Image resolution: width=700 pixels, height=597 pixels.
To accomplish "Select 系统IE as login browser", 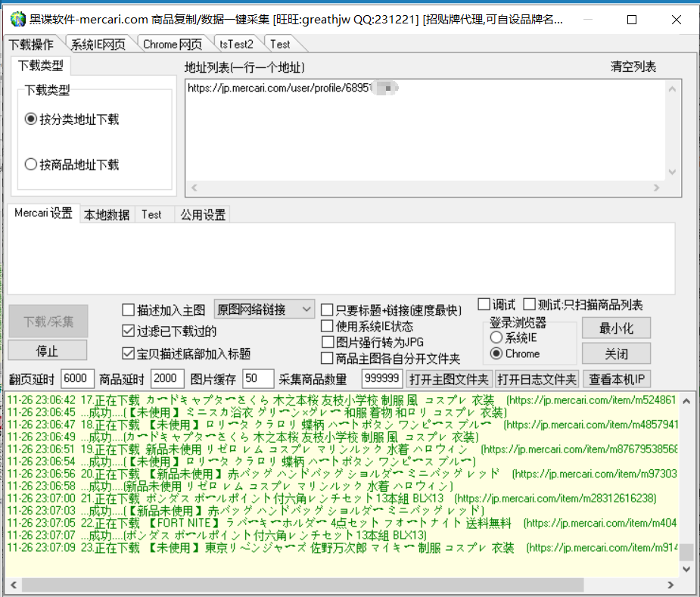I will 514,337.
